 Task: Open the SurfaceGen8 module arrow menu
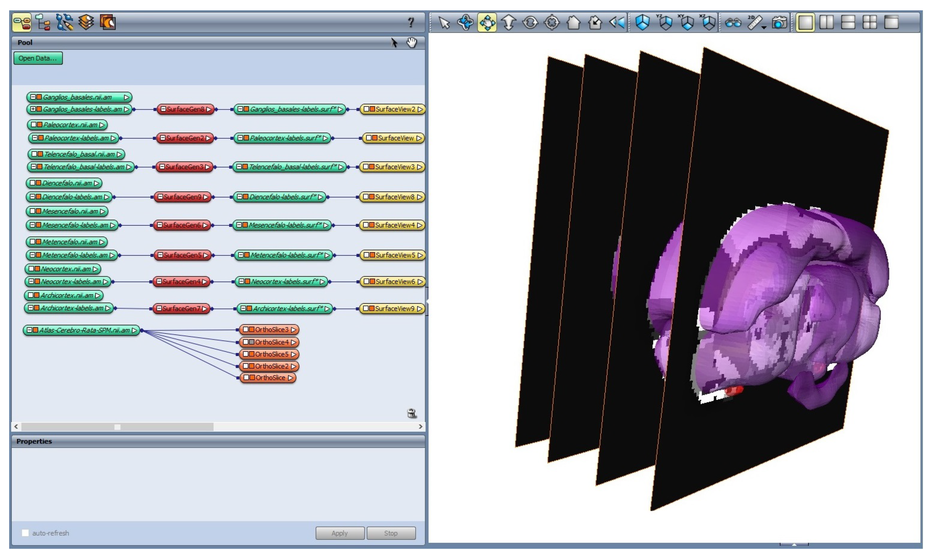(209, 109)
